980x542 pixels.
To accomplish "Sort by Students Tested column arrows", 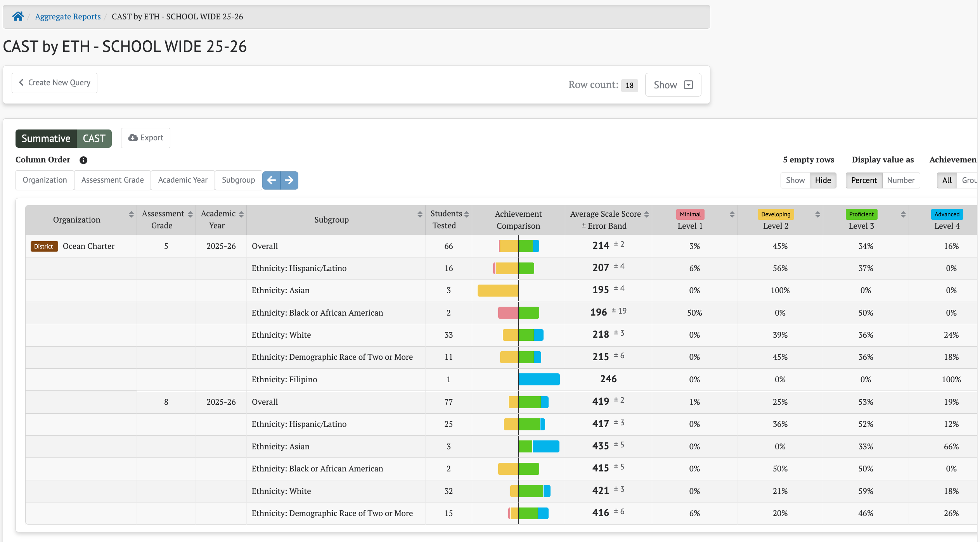I will point(467,214).
